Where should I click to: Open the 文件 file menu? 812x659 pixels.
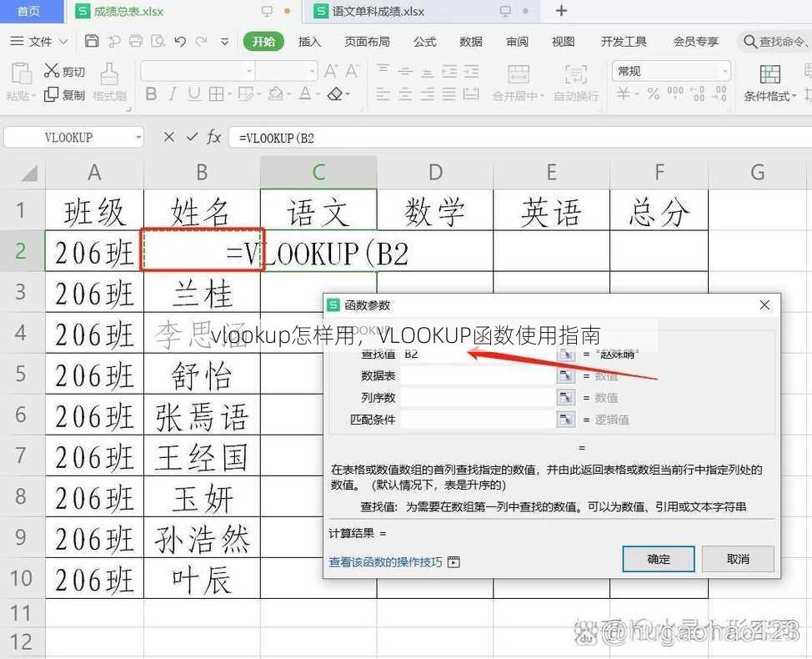click(x=39, y=41)
